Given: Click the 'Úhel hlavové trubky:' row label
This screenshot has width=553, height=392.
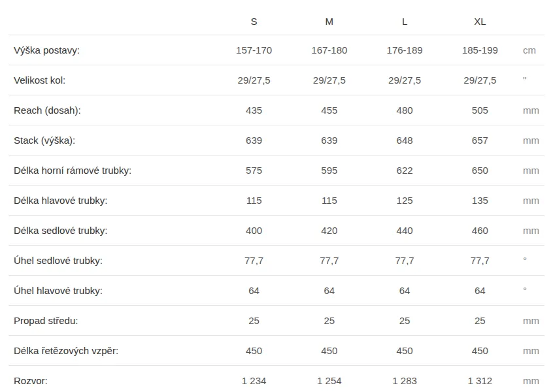Looking at the screenshot, I should coord(58,291).
